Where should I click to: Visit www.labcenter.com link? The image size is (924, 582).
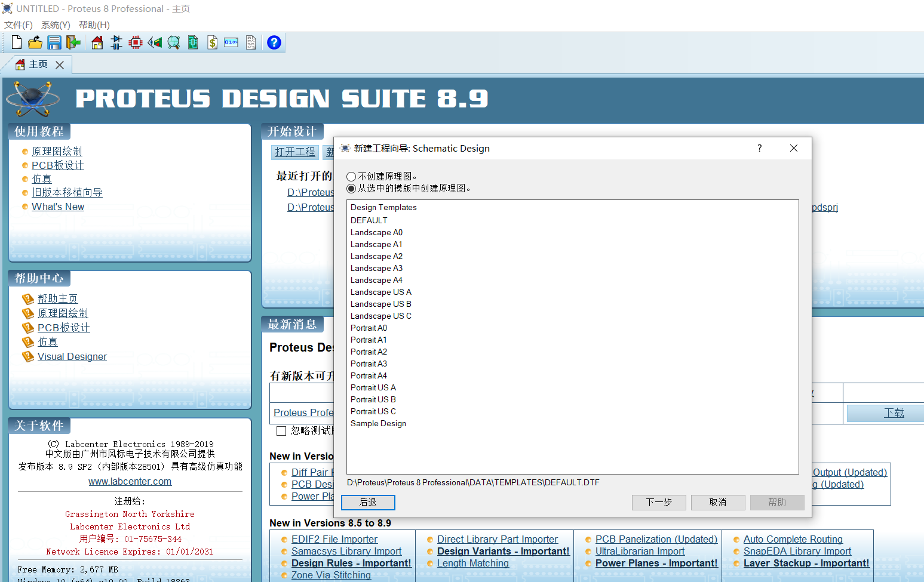click(x=130, y=481)
